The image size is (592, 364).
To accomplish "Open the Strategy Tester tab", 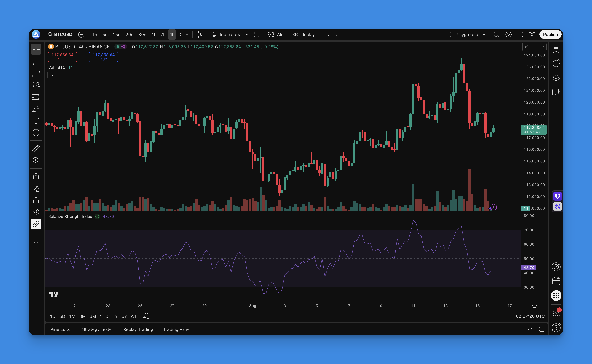I will (98, 329).
